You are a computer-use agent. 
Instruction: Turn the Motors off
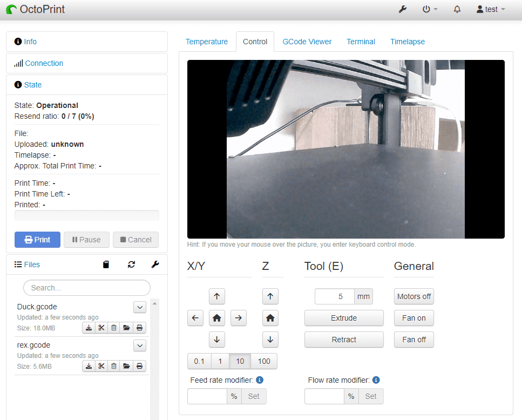413,296
